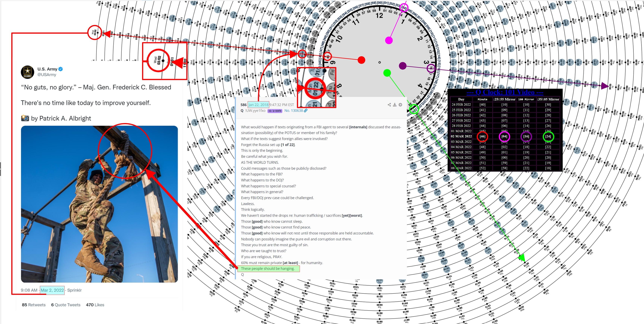Click the '06 MAR 2022' table row
This screenshot has width=644, height=324.
505,157
